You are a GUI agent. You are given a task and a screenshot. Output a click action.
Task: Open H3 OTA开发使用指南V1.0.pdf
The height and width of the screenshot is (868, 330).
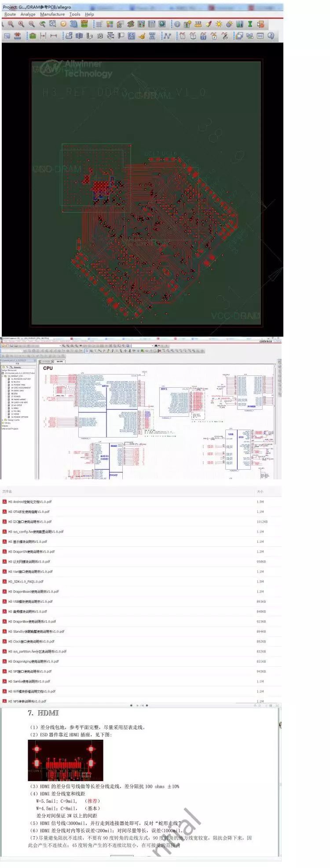(x=29, y=512)
